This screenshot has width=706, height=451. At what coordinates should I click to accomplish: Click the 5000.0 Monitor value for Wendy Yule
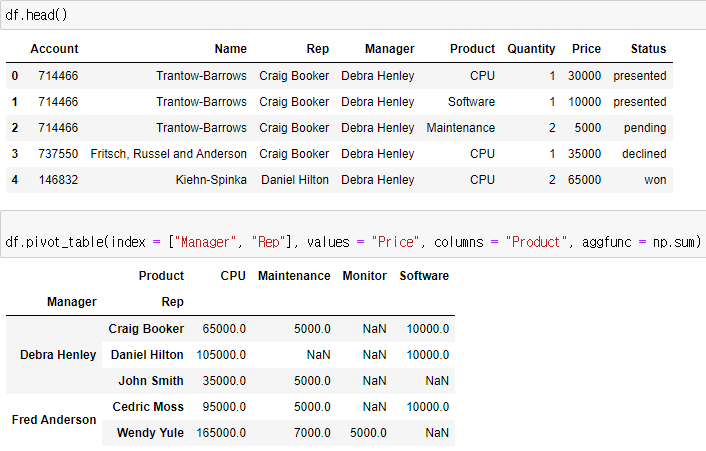tap(368, 433)
